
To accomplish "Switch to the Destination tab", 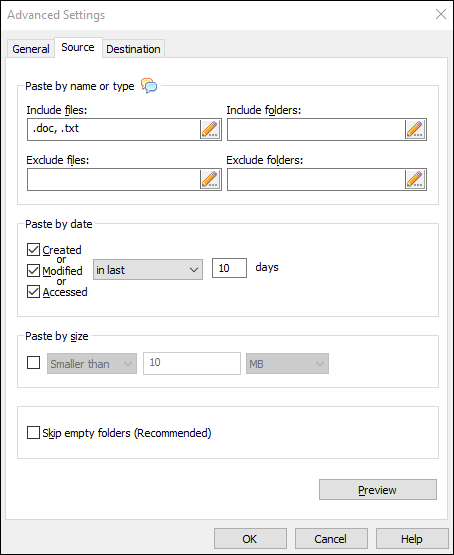I will (x=133, y=48).
